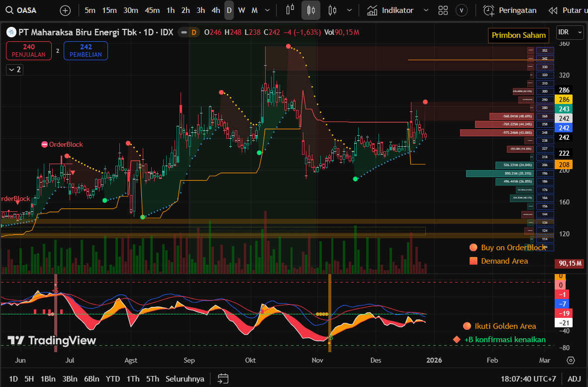
Task: Click the go to date calendar icon
Action: point(223,379)
